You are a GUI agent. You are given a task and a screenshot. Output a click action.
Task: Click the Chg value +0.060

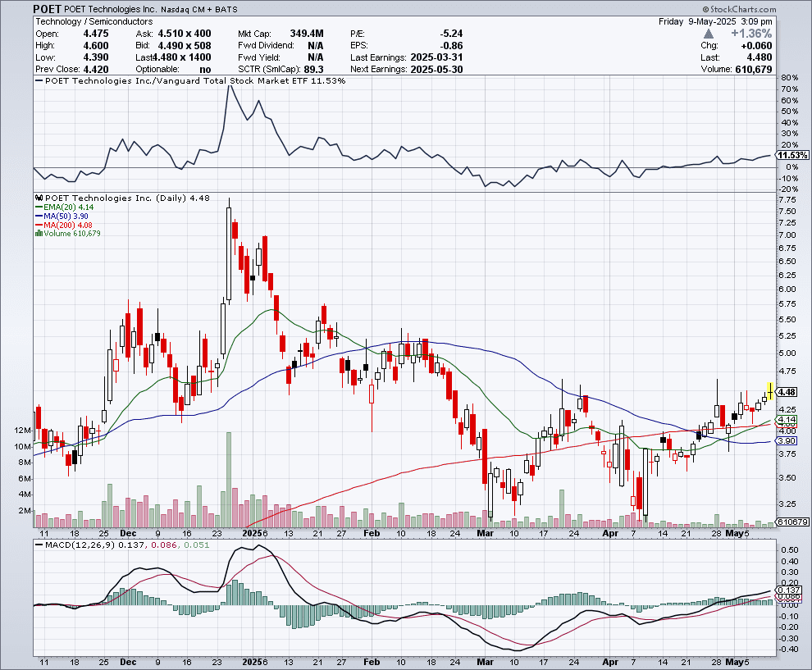(x=755, y=46)
